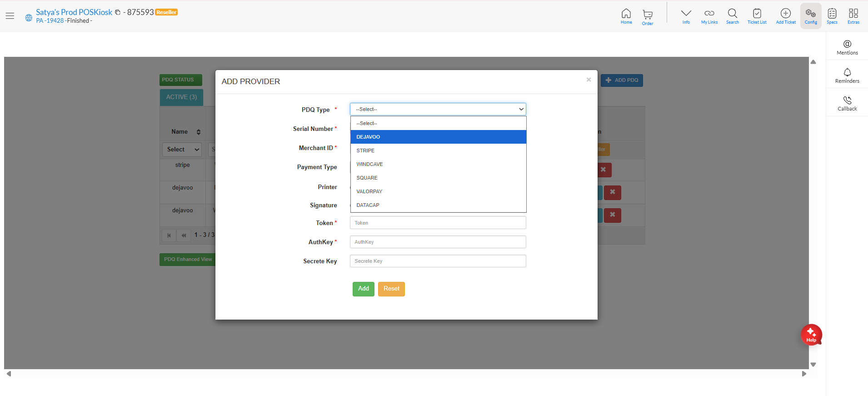
Task: Select the STRIPE option
Action: pyautogui.click(x=438, y=150)
